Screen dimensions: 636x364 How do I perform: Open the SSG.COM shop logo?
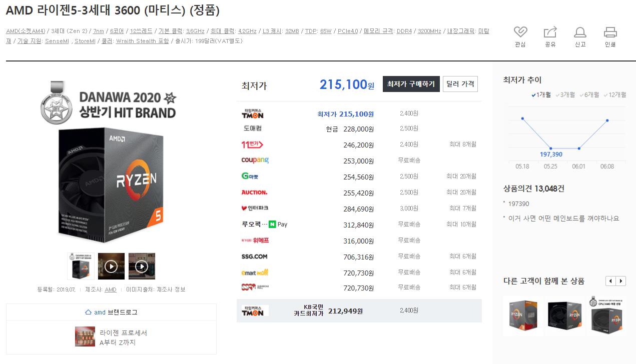pos(254,256)
